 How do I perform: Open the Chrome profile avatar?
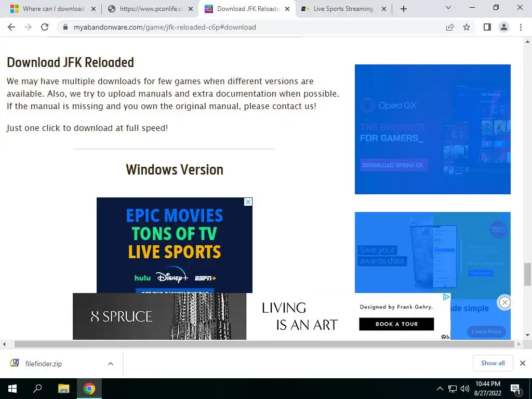(x=504, y=27)
